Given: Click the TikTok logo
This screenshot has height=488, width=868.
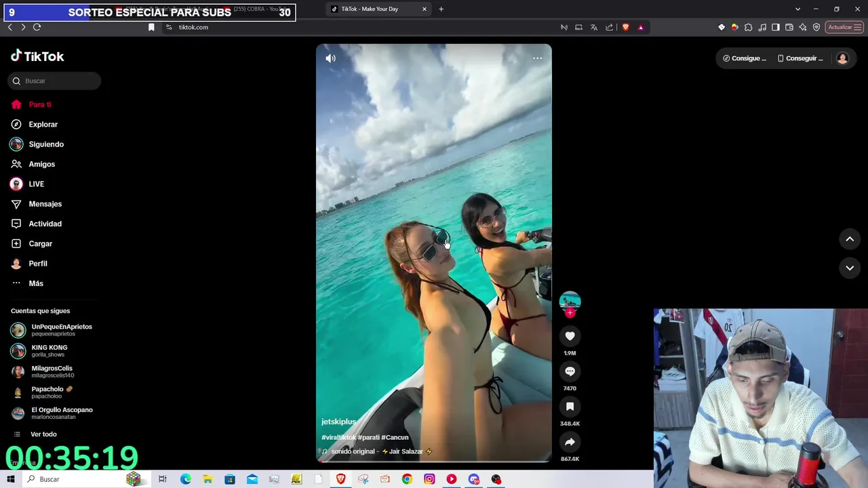Looking at the screenshot, I should [37, 56].
